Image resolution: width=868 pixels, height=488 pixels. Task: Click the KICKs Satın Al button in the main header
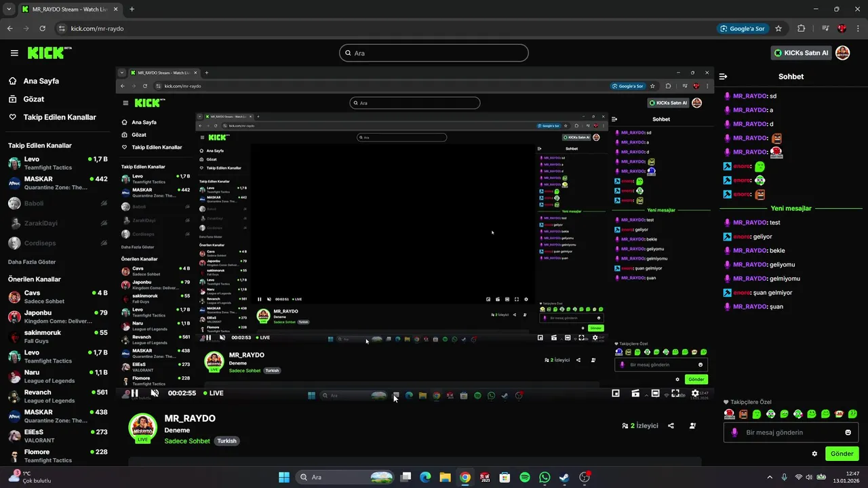(801, 53)
